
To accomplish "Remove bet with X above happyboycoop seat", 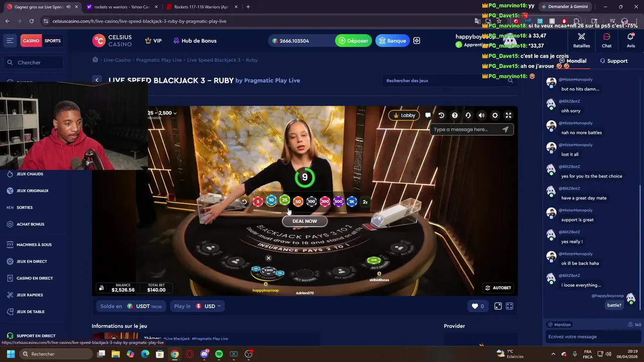I will point(268,258).
